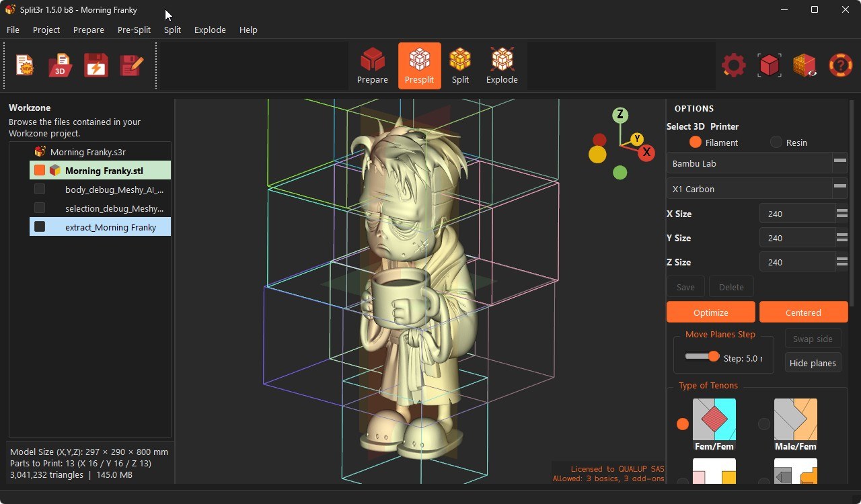Open the Split menu
Image resolution: width=861 pixels, height=504 pixels.
pyautogui.click(x=172, y=30)
